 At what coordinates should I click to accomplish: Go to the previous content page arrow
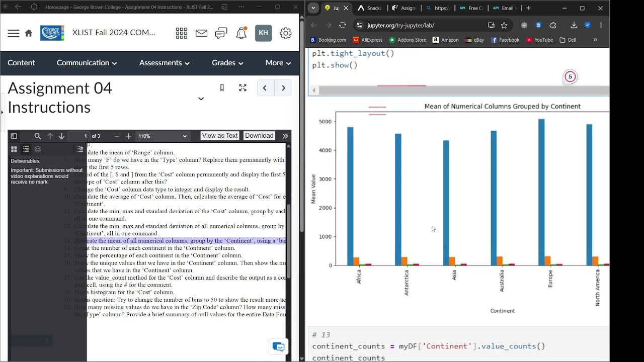tap(265, 88)
